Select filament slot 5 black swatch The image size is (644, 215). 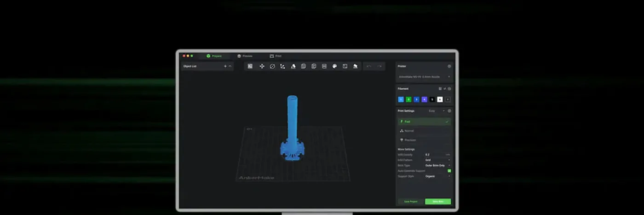(x=432, y=99)
